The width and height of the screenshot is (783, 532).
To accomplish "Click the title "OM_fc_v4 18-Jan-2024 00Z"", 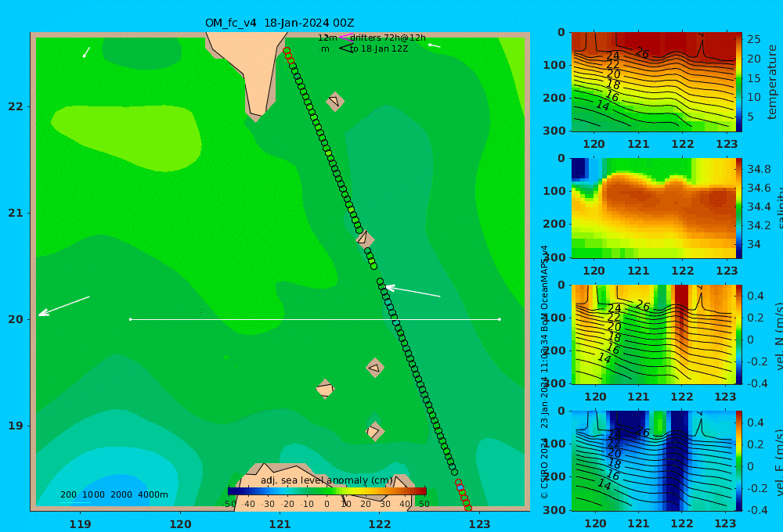I will [x=280, y=23].
